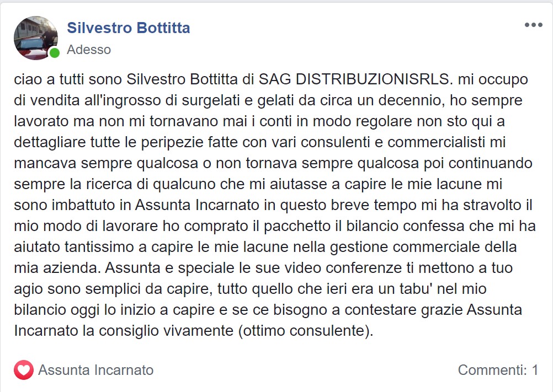
Task: Open the Silvestro Bottitta author name link
Action: tap(128, 28)
